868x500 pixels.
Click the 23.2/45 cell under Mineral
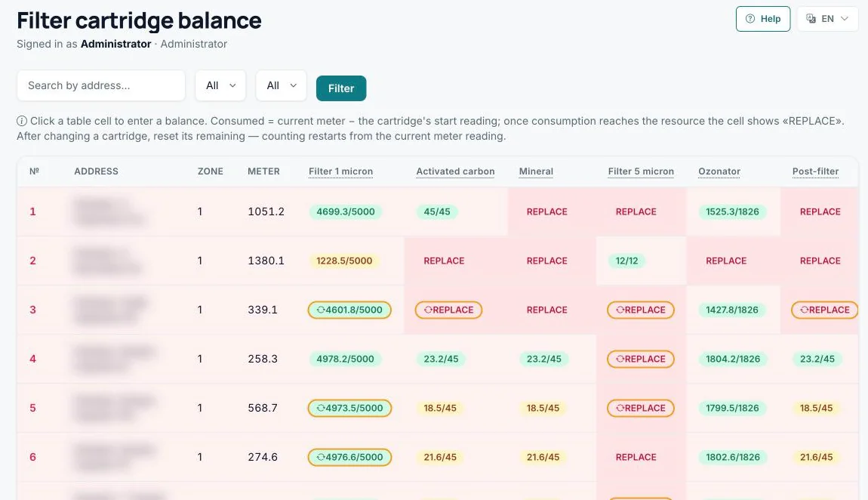[x=543, y=359]
